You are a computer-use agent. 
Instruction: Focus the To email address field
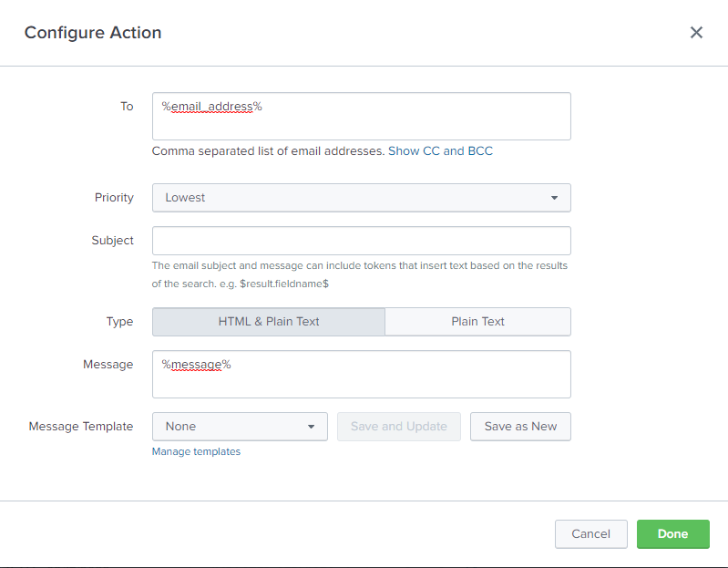pyautogui.click(x=361, y=116)
